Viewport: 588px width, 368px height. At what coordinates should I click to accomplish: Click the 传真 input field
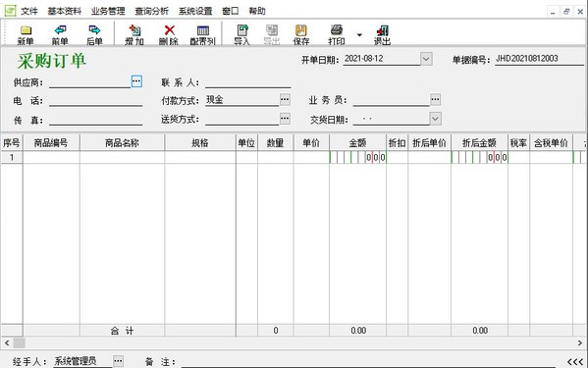[x=95, y=120]
